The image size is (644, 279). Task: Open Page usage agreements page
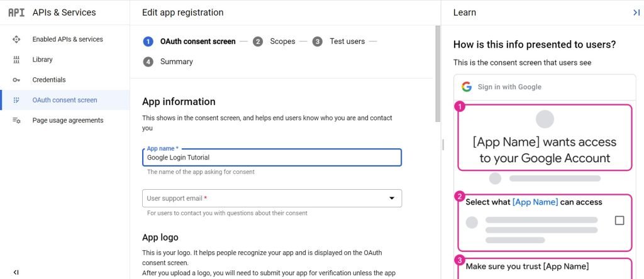[x=68, y=120]
